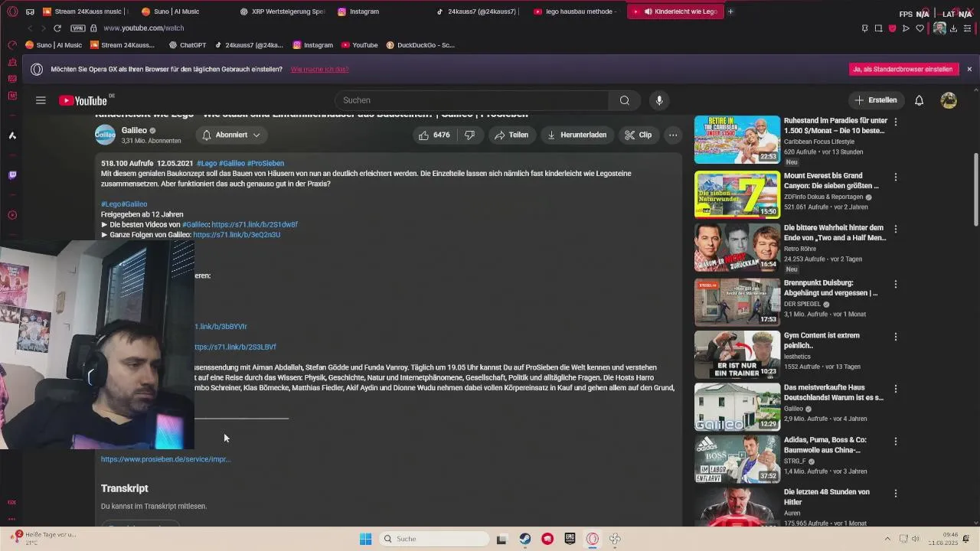Show hidden system tray icons
Viewport: 980px width, 551px height.
click(x=887, y=539)
